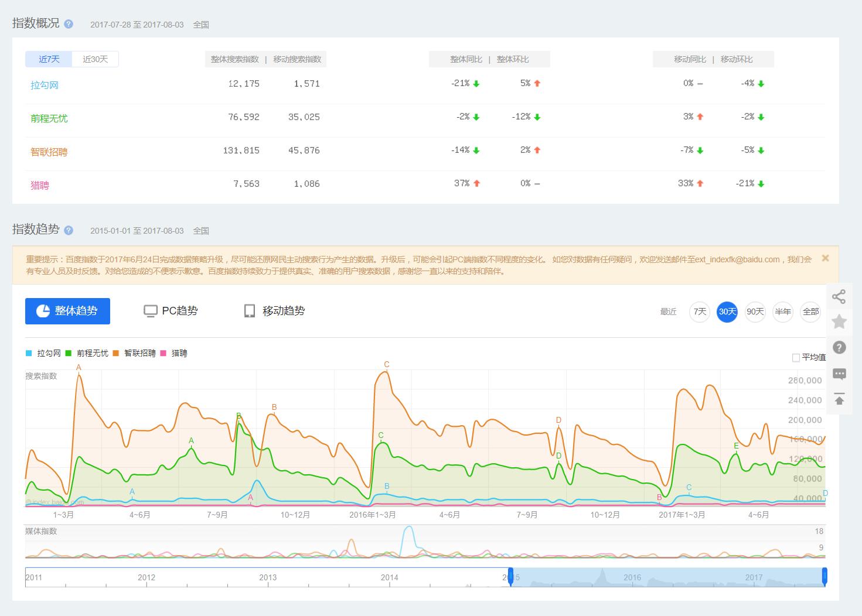
Task: Select the 全部 time range button
Action: (x=810, y=312)
